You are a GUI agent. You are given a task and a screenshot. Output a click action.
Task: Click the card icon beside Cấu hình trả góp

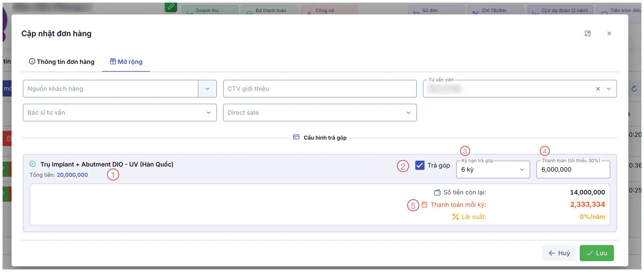click(x=296, y=137)
